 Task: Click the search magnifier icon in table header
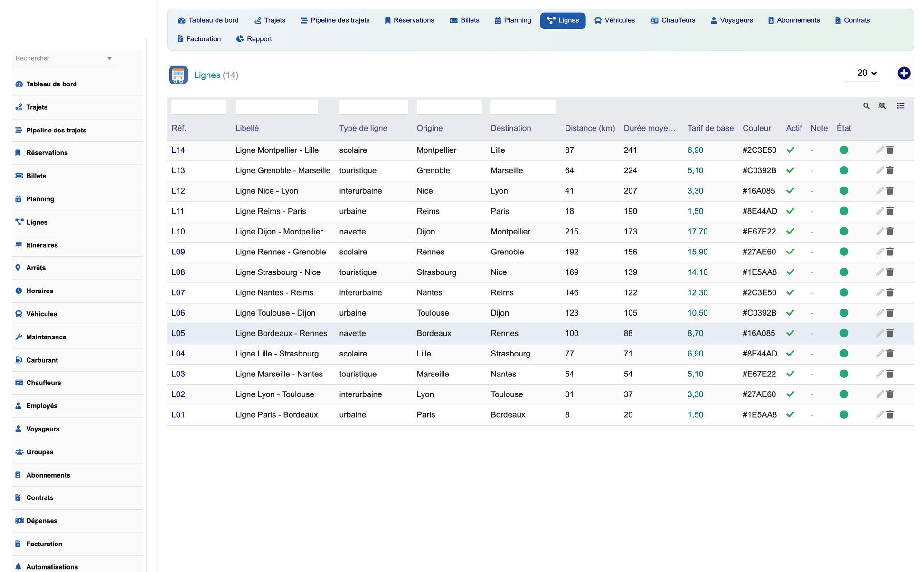[866, 106]
